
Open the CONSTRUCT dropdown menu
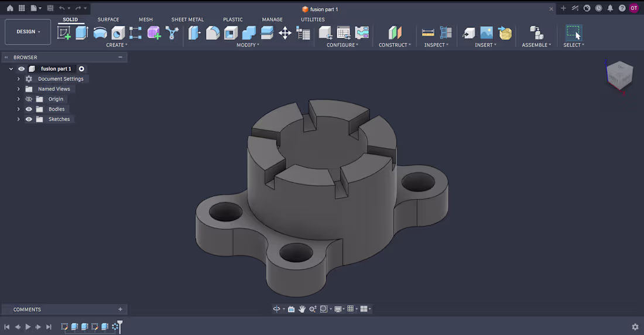click(395, 45)
